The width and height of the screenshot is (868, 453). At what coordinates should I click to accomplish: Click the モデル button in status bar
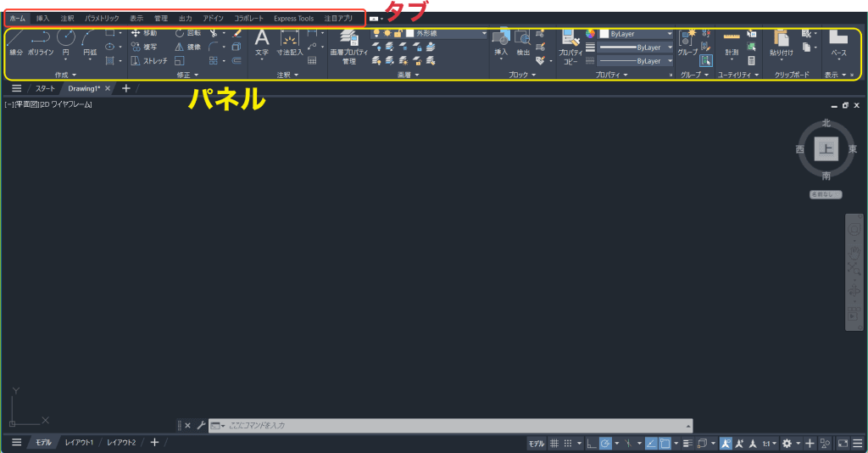coord(536,443)
